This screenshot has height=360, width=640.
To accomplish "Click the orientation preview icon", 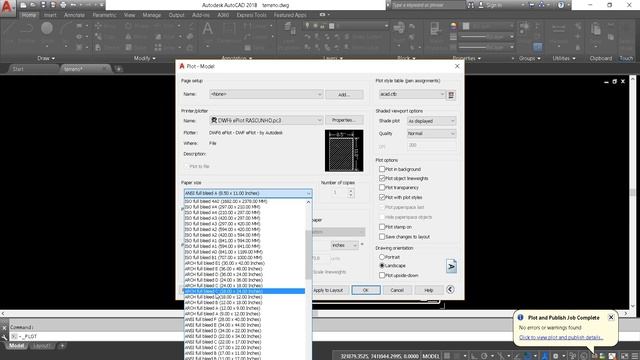I will (451, 266).
